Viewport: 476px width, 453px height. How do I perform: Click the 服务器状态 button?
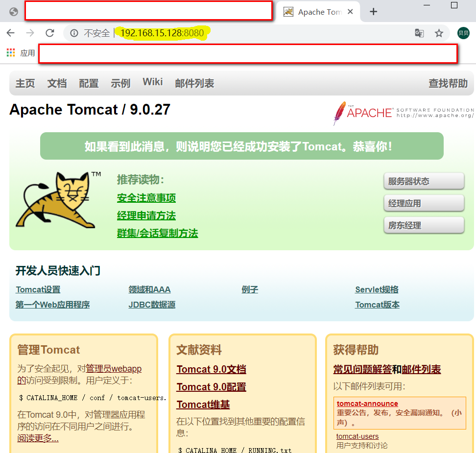tap(424, 181)
